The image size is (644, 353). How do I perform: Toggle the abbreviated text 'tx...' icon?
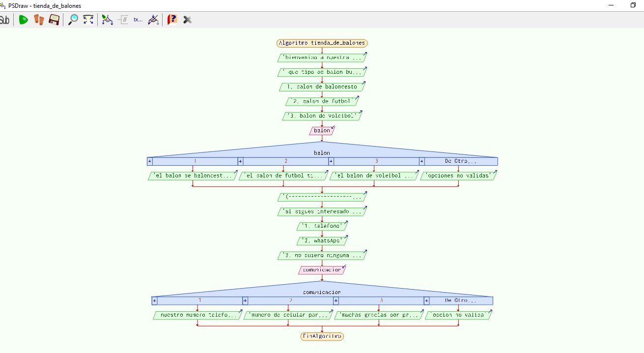pos(138,20)
